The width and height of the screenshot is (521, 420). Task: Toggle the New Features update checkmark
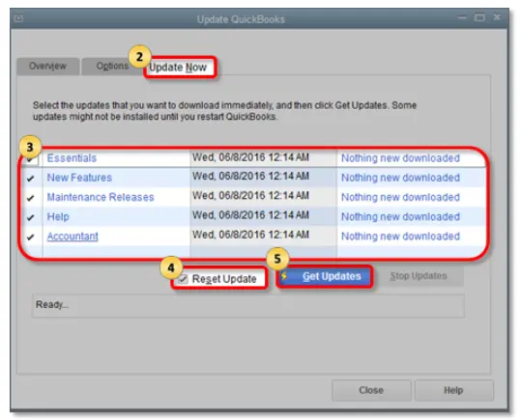coord(31,179)
